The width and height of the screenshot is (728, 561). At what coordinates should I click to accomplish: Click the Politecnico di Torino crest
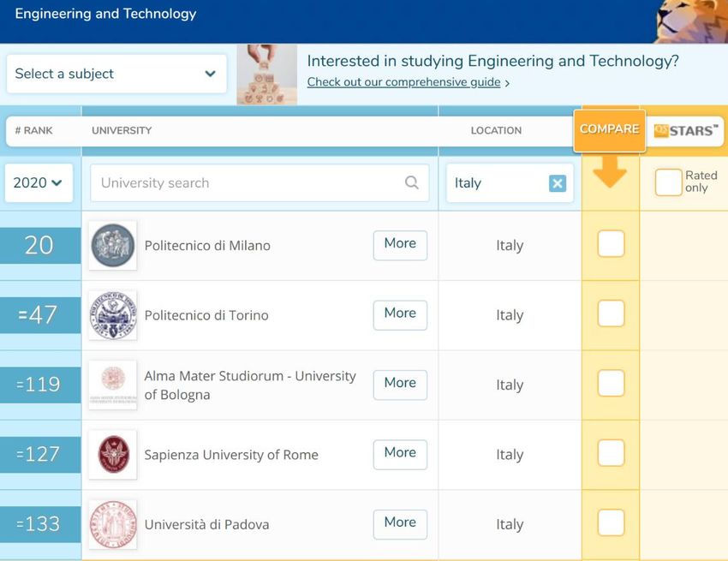(113, 315)
